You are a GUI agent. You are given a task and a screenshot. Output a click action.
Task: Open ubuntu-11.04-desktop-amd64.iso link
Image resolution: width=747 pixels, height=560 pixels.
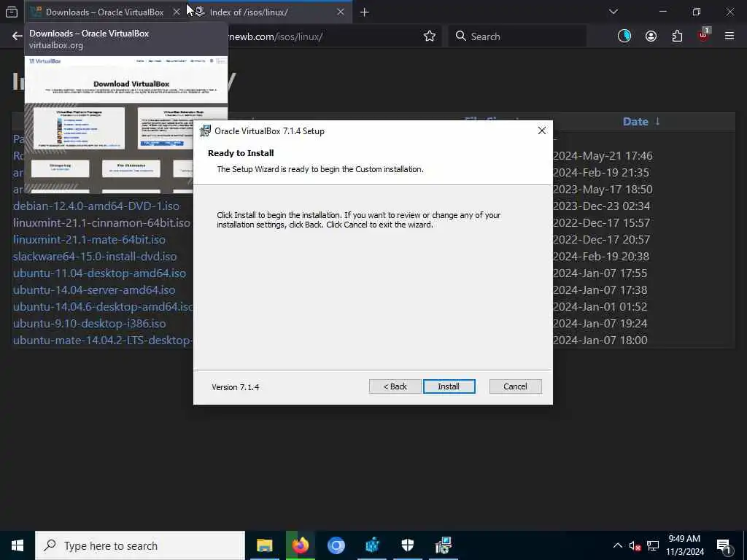pyautogui.click(x=99, y=273)
